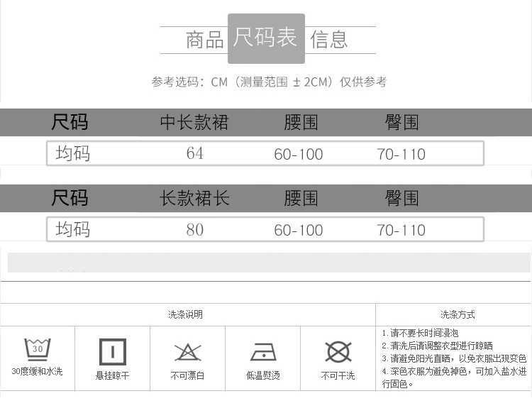Click 均码 in the mid-length skirt row
The height and width of the screenshot is (413, 532).
tap(72, 153)
